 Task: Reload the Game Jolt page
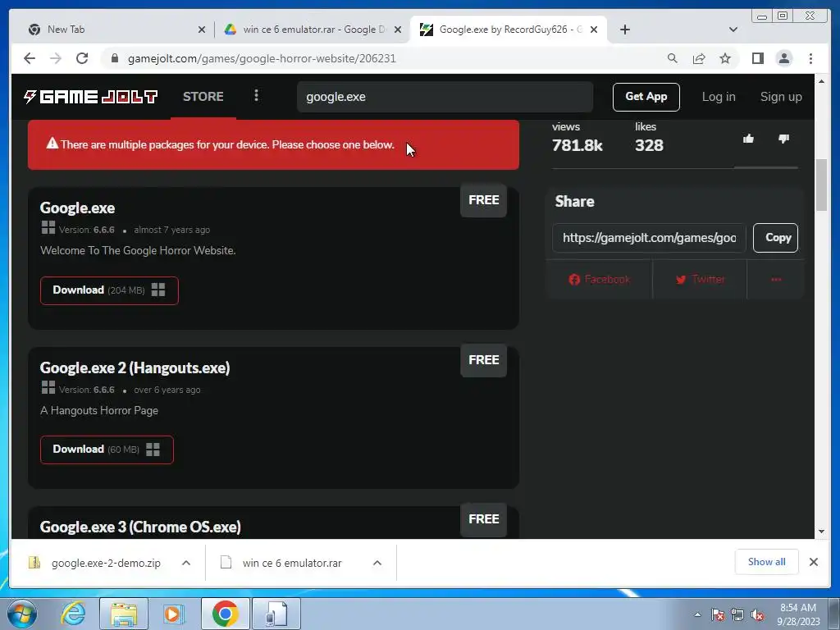click(82, 58)
